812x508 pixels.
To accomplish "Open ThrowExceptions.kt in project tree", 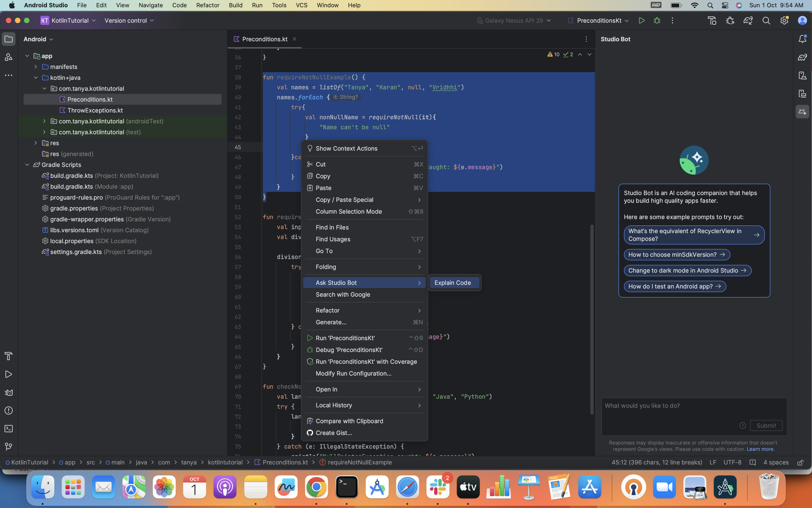I will pyautogui.click(x=95, y=110).
